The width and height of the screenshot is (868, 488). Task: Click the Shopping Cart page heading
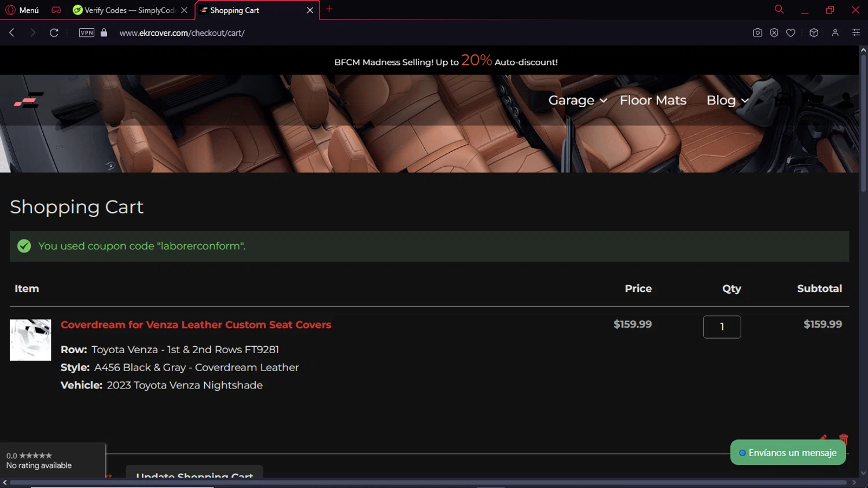[77, 207]
